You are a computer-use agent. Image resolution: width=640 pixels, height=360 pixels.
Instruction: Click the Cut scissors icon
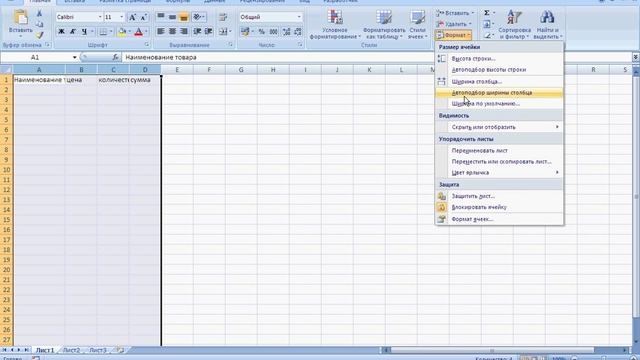(x=39, y=13)
